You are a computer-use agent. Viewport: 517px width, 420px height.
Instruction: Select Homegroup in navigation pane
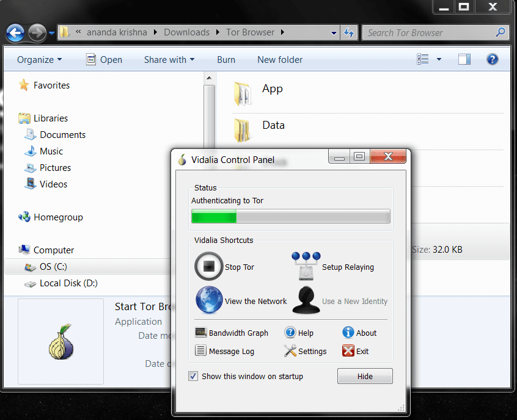point(51,217)
